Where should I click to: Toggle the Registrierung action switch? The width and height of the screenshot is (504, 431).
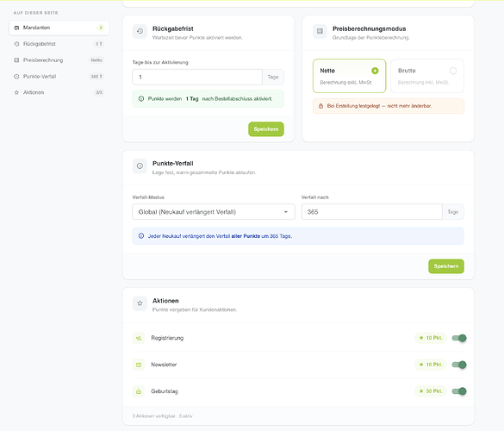459,338
